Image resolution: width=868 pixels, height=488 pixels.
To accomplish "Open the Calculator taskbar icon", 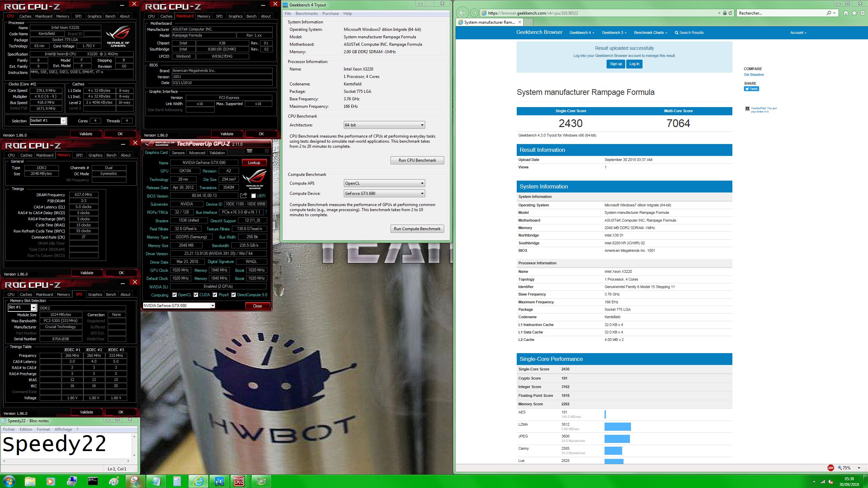I will (x=177, y=481).
